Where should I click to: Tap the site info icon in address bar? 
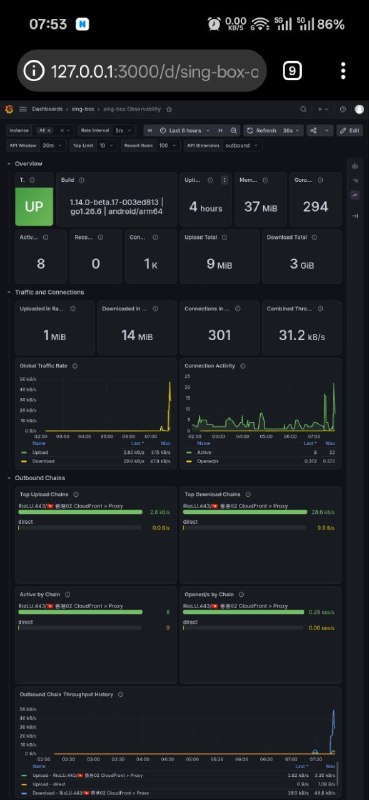coord(34,71)
